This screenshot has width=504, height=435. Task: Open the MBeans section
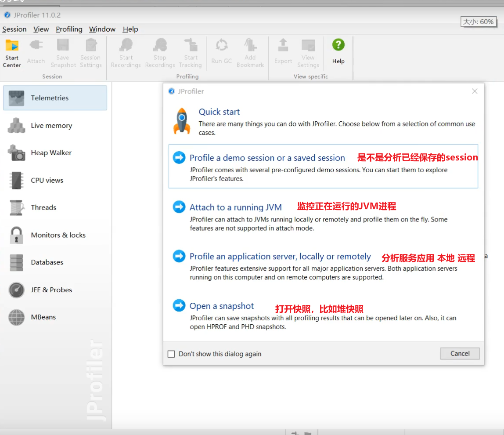click(x=55, y=317)
